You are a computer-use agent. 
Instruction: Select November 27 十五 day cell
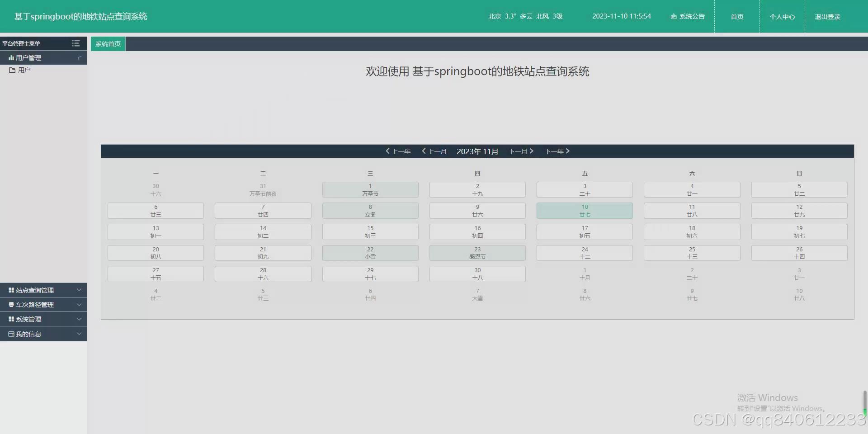click(x=156, y=274)
